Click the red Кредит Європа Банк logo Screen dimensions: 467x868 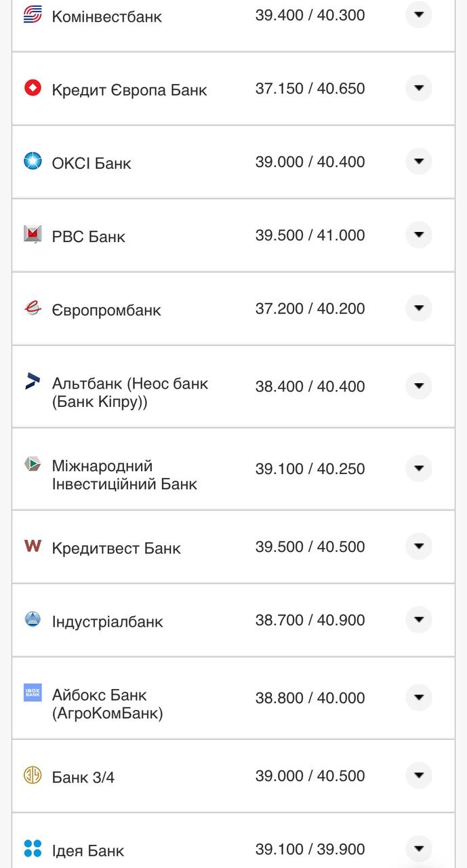(x=32, y=88)
